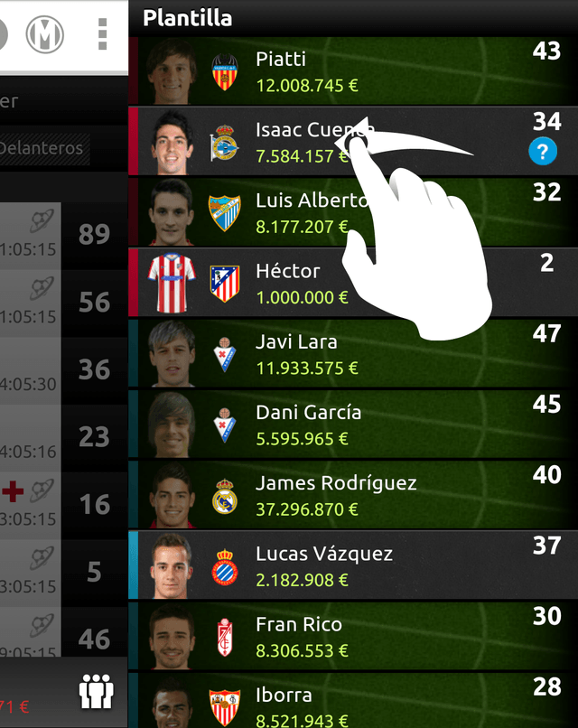The width and height of the screenshot is (578, 728).
Task: Tap the Valencia crest next to Piatti
Action: tap(225, 72)
